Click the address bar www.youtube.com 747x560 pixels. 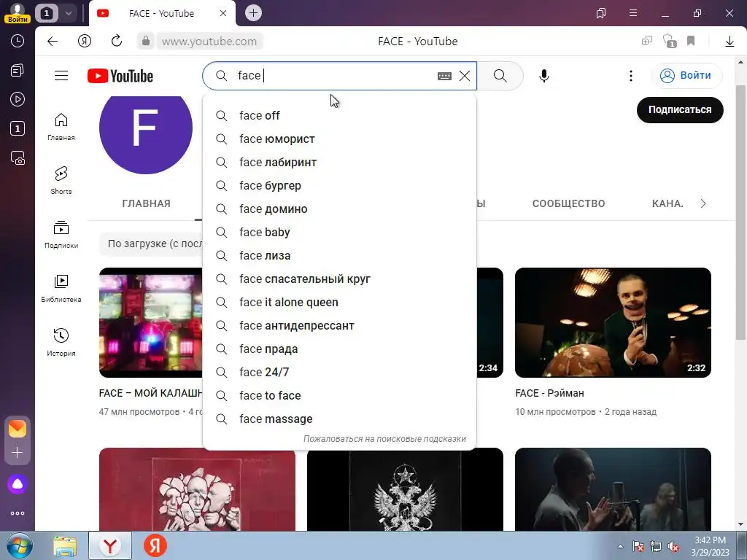pyautogui.click(x=209, y=42)
